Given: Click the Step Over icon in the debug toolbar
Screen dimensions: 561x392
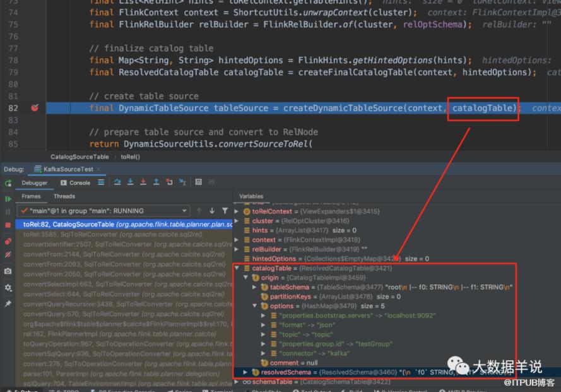Looking at the screenshot, I should tap(117, 182).
